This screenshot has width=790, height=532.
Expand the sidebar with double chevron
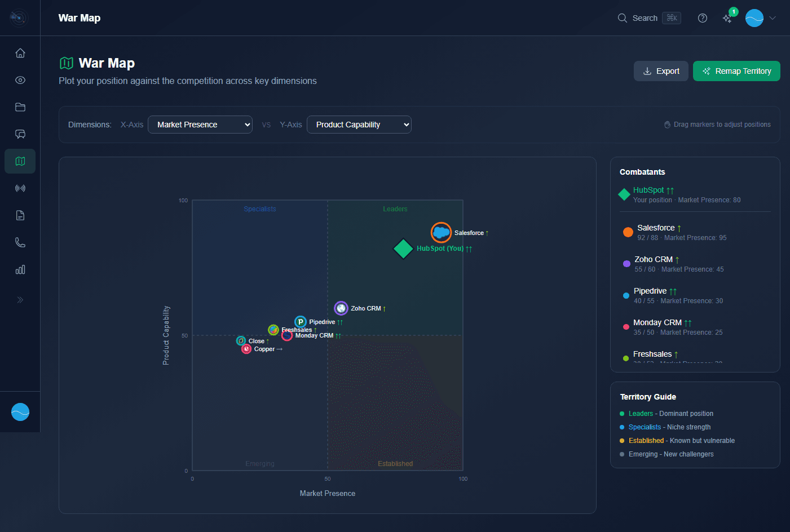(20, 300)
